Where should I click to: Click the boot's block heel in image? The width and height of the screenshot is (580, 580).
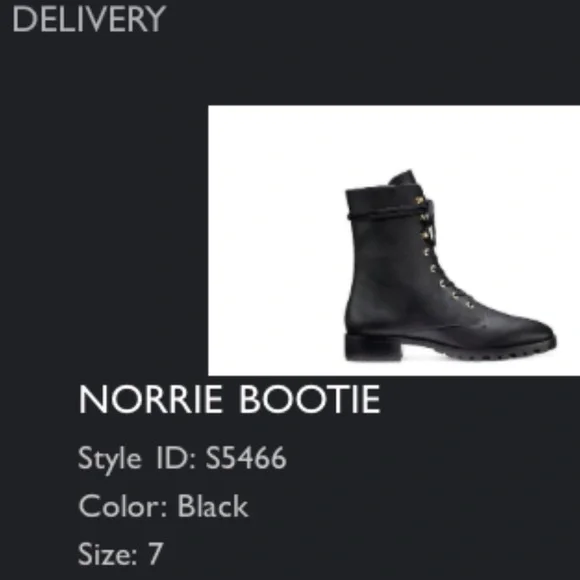click(x=372, y=347)
